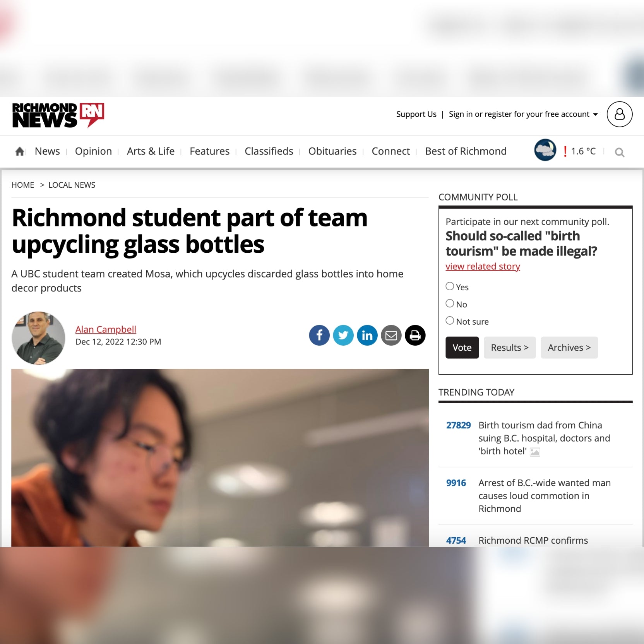Screen dimensions: 644x644
Task: Submit the poll with Vote button
Action: [x=462, y=348]
